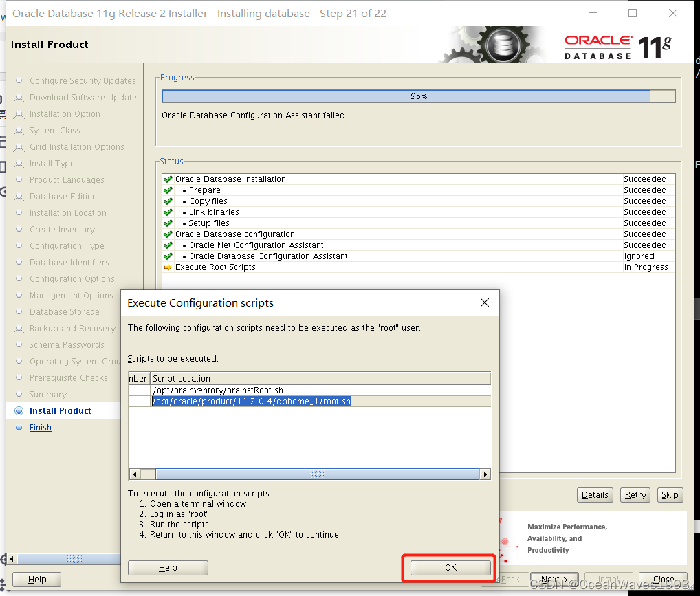Click the Setup files status row
The image size is (700, 596).
[x=418, y=223]
